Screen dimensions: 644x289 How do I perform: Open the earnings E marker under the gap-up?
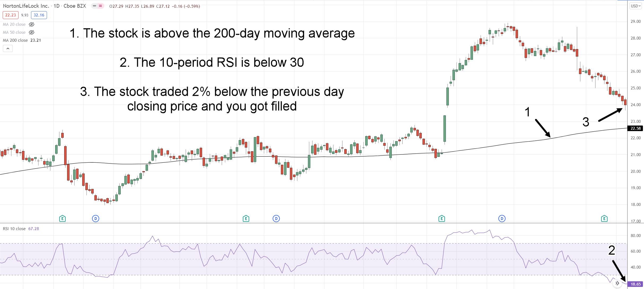coord(442,219)
